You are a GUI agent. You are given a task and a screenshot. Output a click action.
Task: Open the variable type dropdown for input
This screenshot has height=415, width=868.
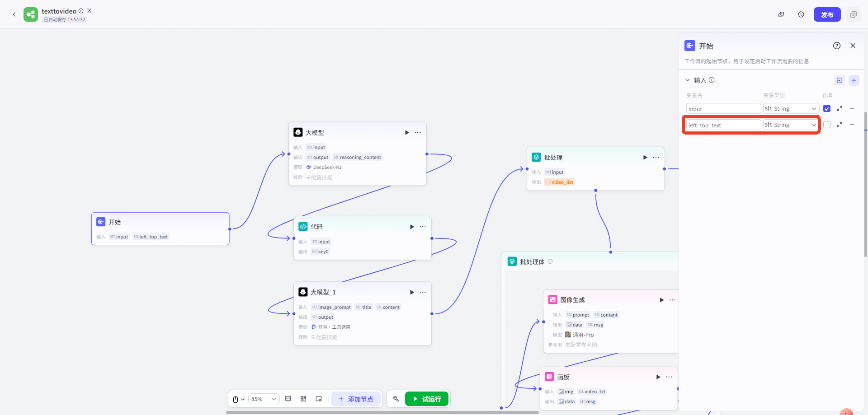pyautogui.click(x=791, y=108)
